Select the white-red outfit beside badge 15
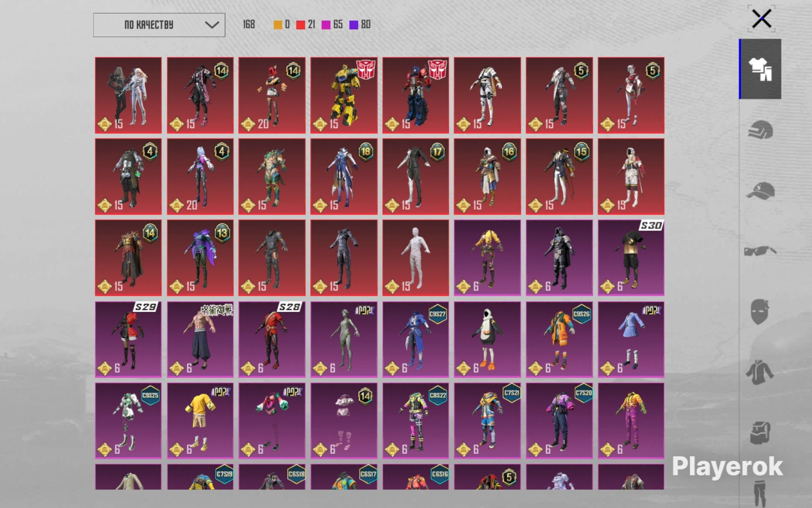812x508 pixels. pyautogui.click(x=631, y=177)
